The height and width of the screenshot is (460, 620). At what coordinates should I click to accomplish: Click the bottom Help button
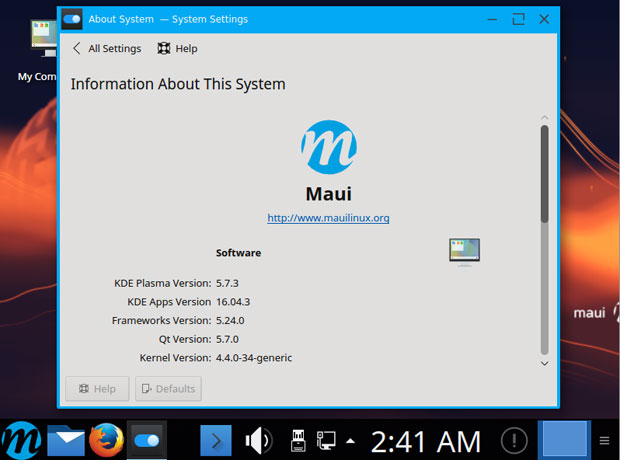point(97,389)
